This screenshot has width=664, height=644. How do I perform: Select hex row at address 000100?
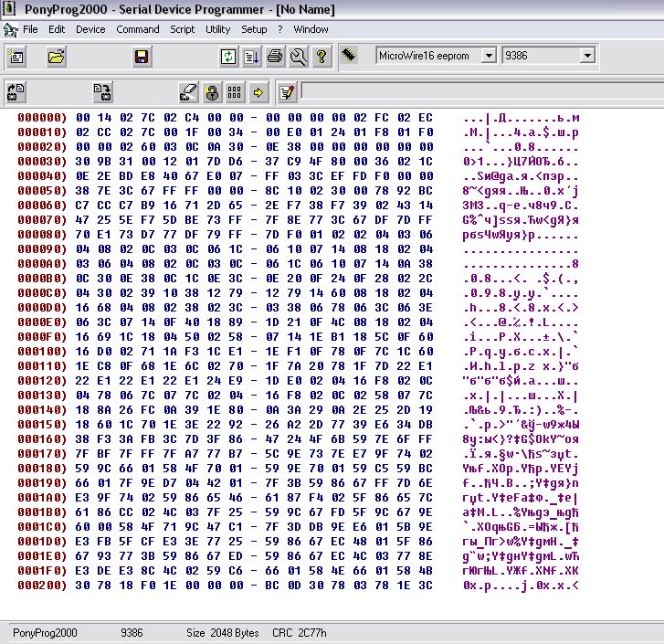298,352
